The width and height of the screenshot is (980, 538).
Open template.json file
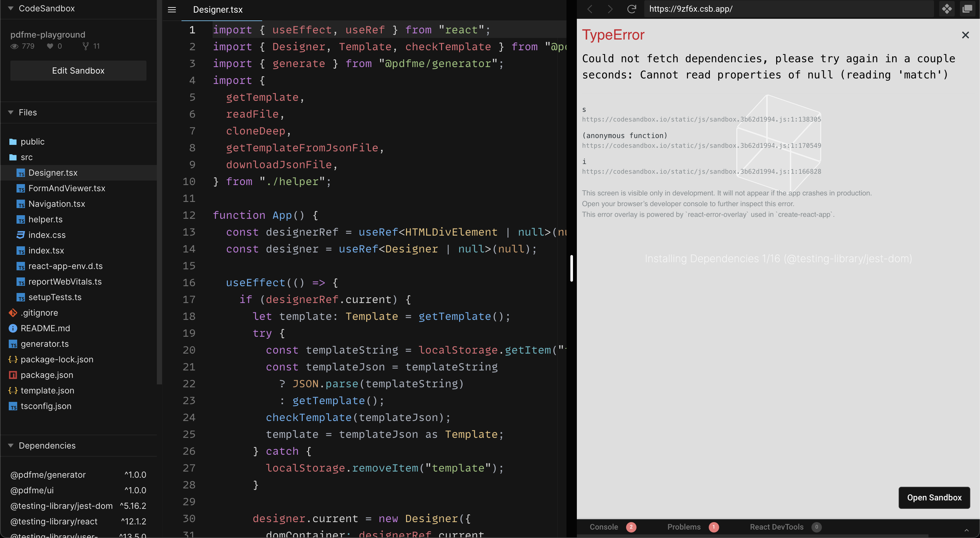click(78, 391)
